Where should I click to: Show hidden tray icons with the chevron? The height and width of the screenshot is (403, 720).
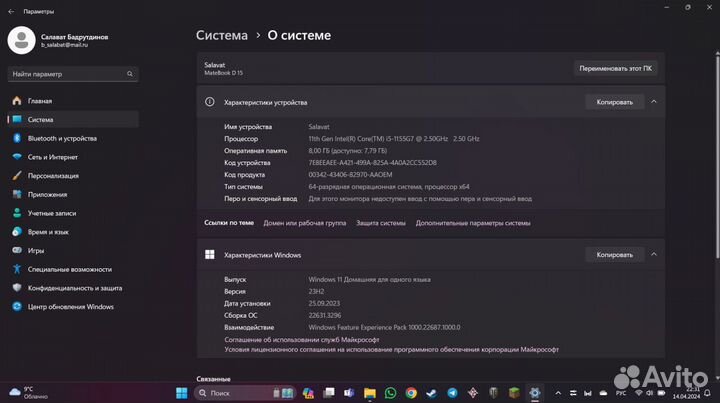[558, 393]
